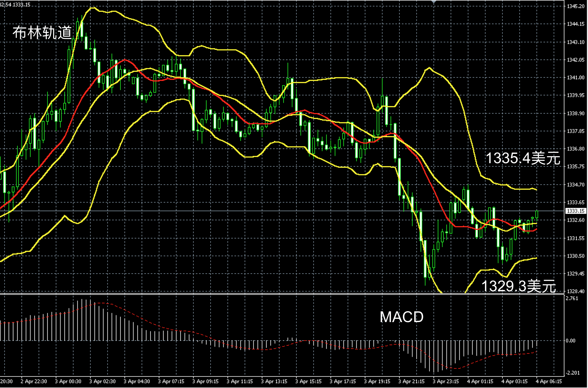Click the current price tag 1333.15
The width and height of the screenshot is (588, 388).
pyautogui.click(x=576, y=211)
